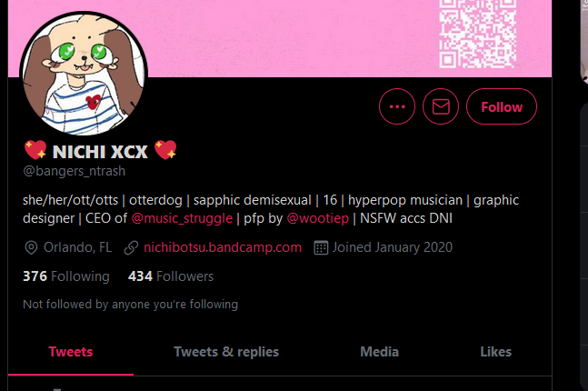Click the chain link icon
The height and width of the screenshot is (391, 588).
(131, 247)
